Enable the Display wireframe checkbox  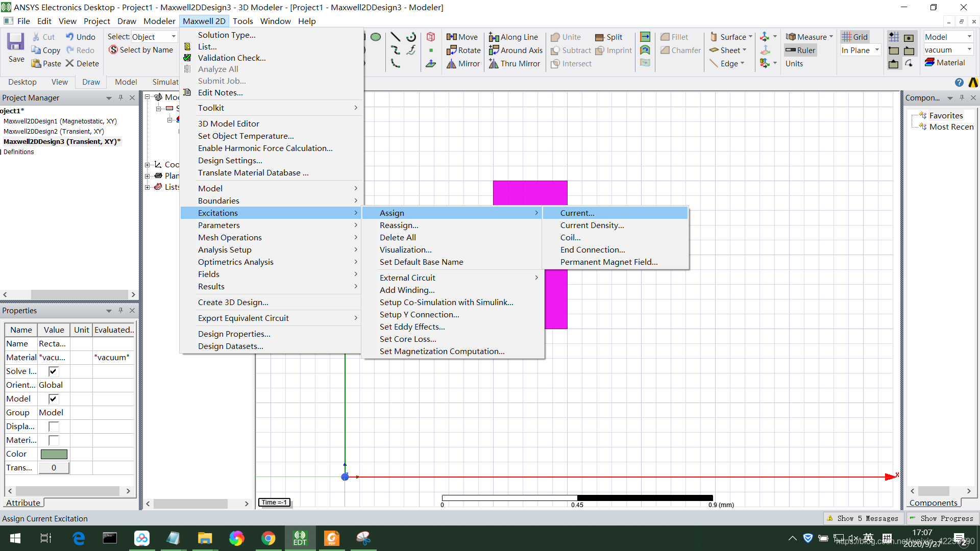point(53,427)
